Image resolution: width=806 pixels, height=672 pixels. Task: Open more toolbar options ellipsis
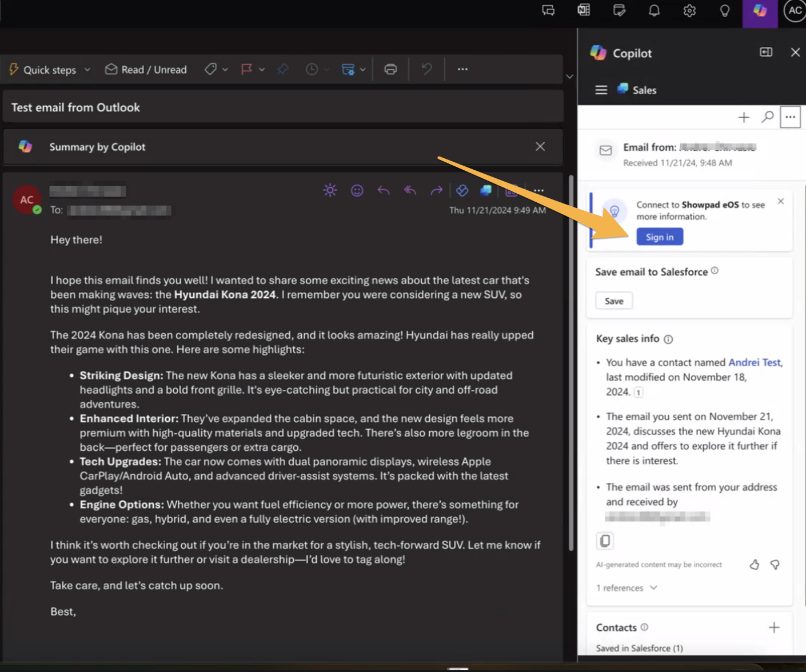click(x=462, y=70)
